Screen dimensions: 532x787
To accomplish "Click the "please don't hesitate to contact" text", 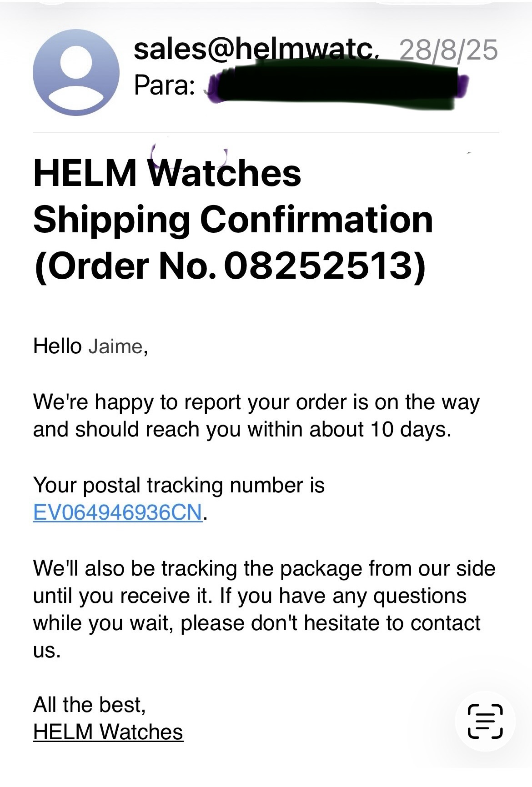I will pos(330,623).
